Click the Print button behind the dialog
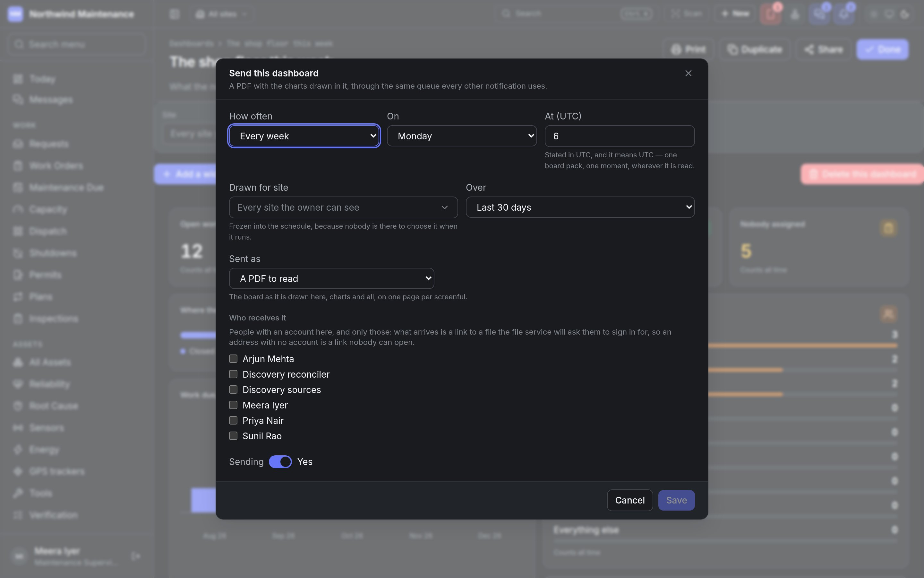924x578 pixels. pos(689,49)
